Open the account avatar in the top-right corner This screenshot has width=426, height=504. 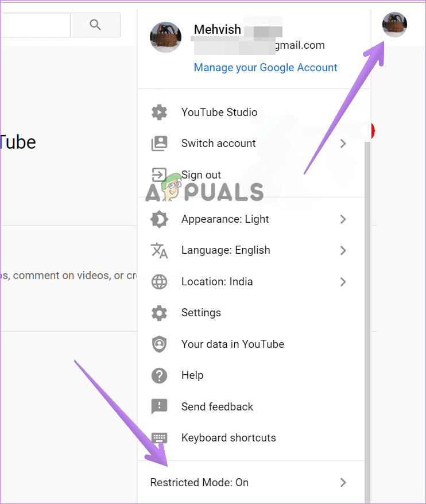394,25
